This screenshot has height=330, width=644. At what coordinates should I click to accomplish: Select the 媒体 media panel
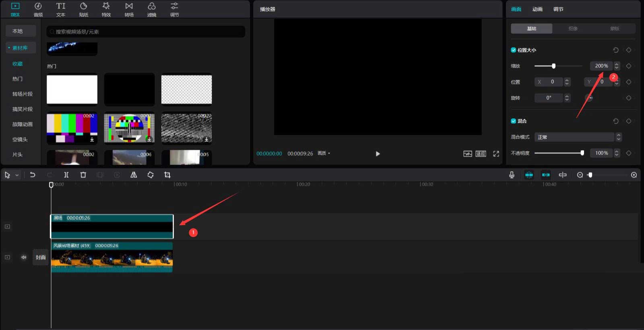tap(15, 9)
